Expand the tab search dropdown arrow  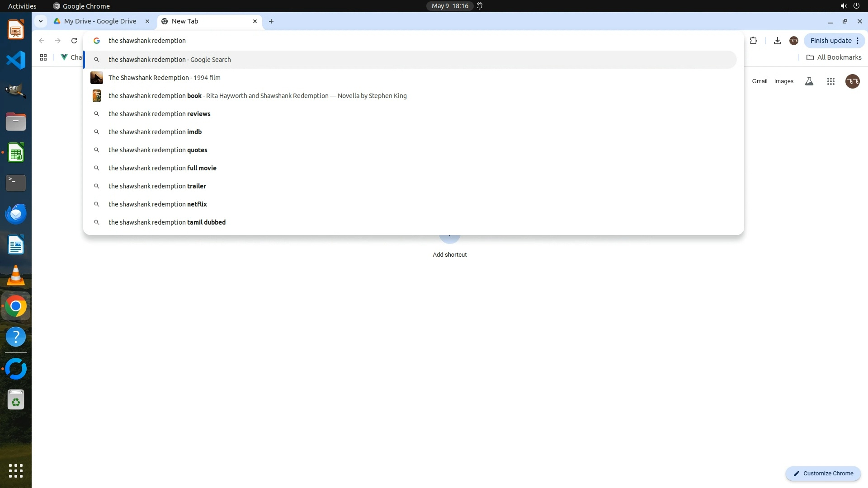[41, 21]
